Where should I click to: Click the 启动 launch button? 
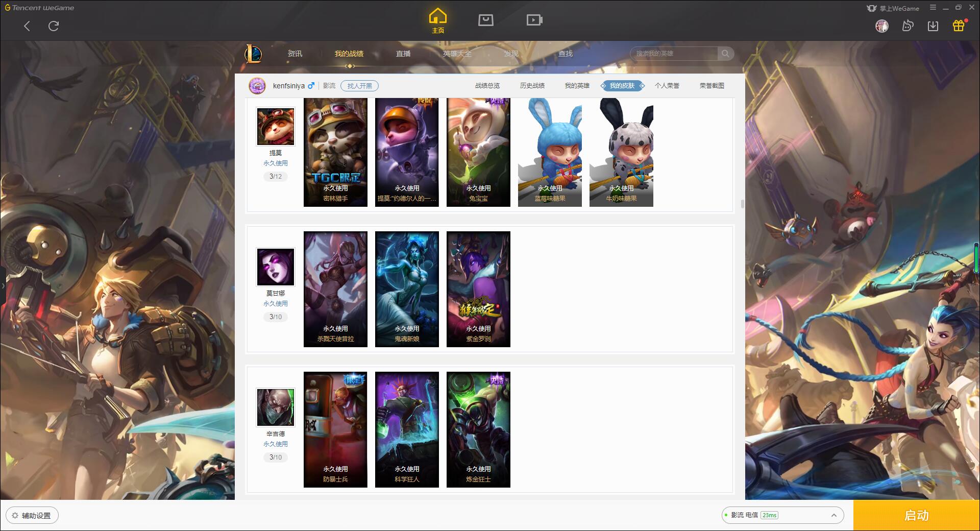pos(917,516)
